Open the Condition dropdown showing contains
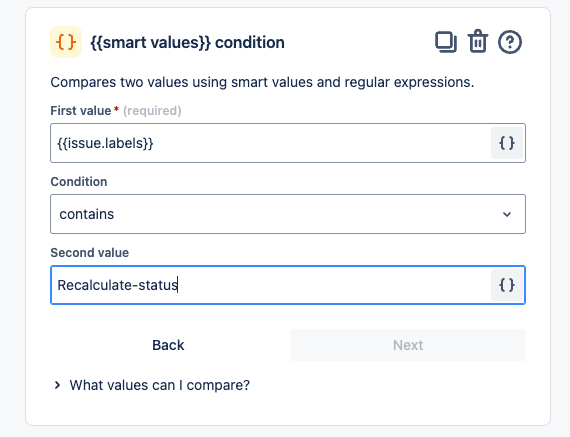570x437 pixels. pos(288,214)
